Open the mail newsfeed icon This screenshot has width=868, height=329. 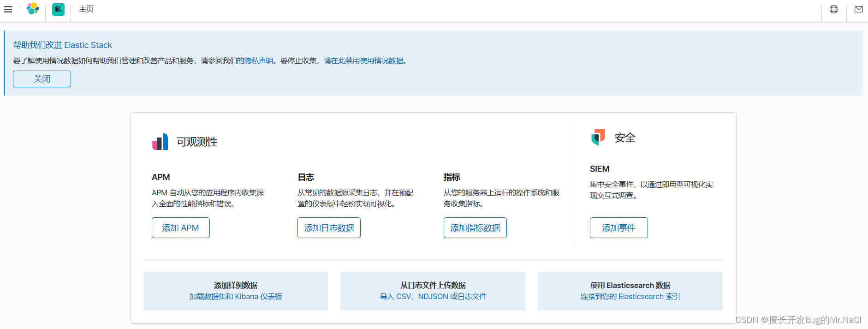[858, 9]
